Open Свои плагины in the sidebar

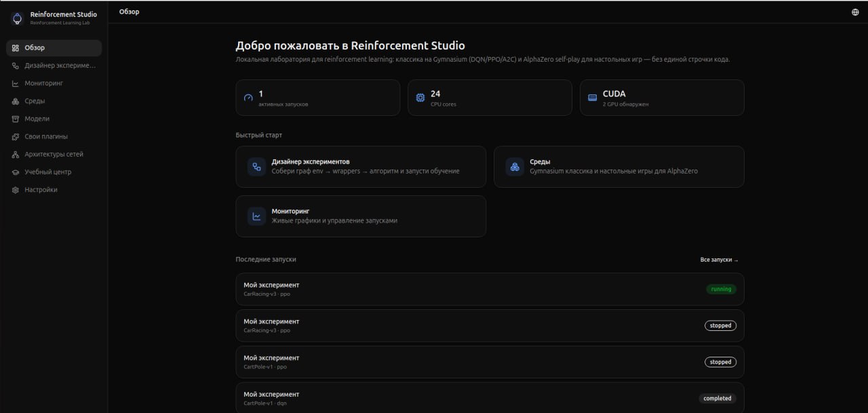coord(54,136)
